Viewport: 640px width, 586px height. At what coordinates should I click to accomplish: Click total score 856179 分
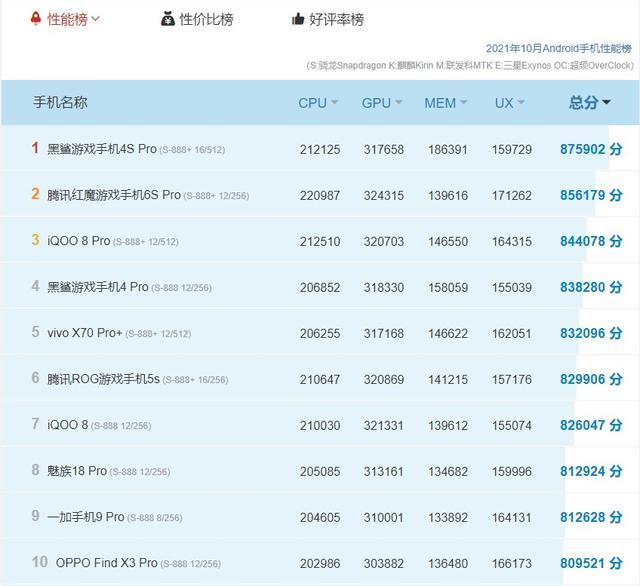[x=591, y=195]
